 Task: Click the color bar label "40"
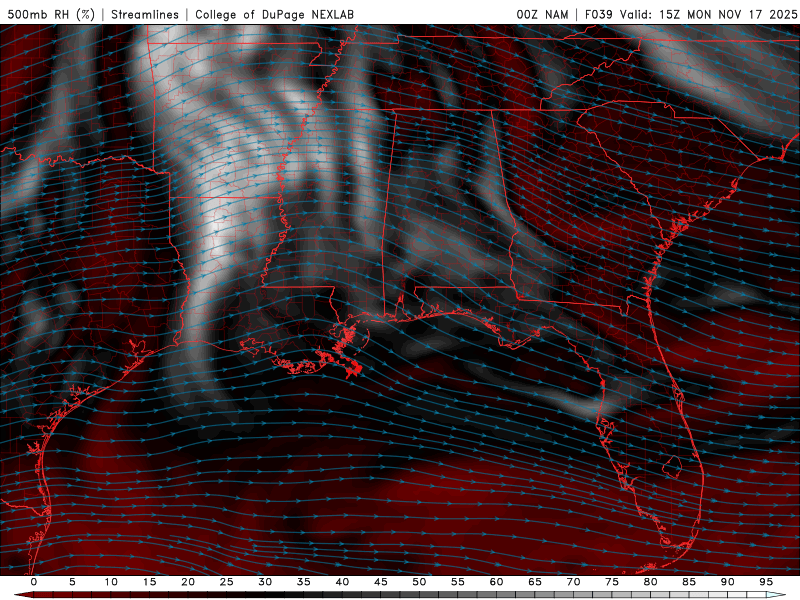[x=342, y=582]
